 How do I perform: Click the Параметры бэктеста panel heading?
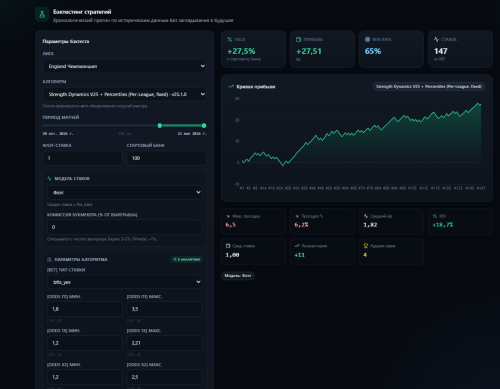[66, 41]
